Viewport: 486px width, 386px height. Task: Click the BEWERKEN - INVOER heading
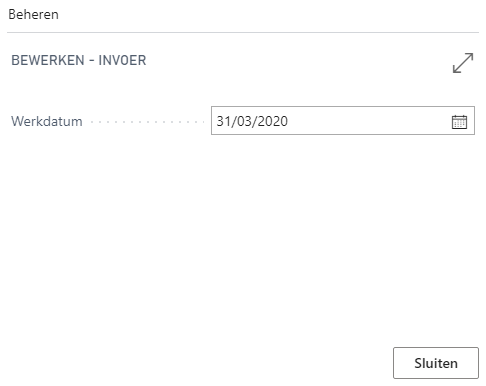coord(79,61)
